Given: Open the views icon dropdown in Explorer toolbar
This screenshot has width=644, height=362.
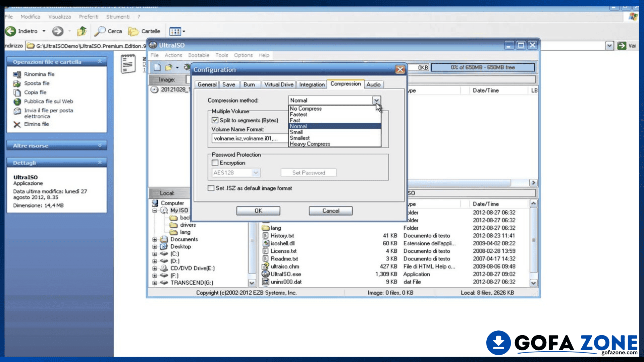Looking at the screenshot, I should pos(184,32).
